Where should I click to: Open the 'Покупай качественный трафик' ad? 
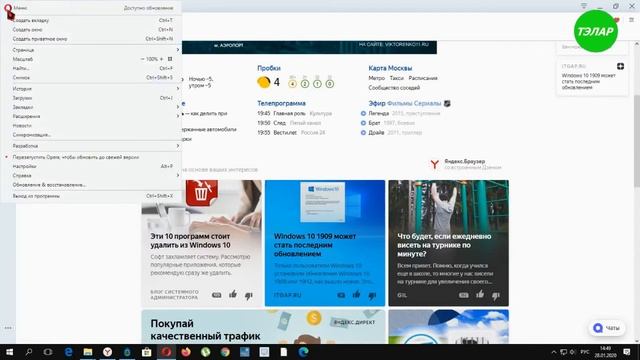(263, 327)
